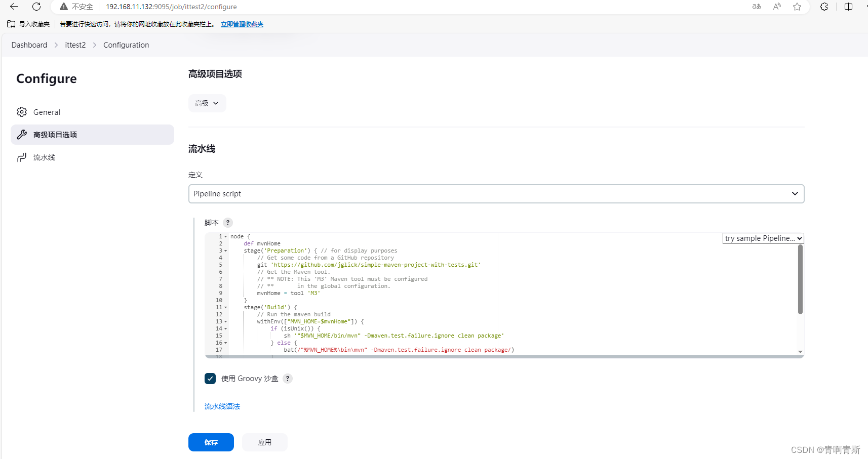Fold the Build stage at line 11

[x=226, y=307]
